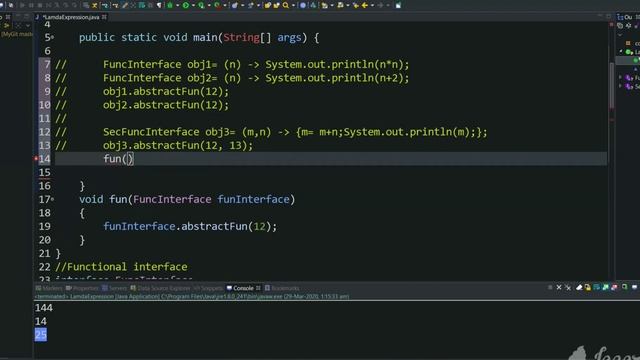
Task: Switch to the Bookmarks tab
Action: pos(282,288)
